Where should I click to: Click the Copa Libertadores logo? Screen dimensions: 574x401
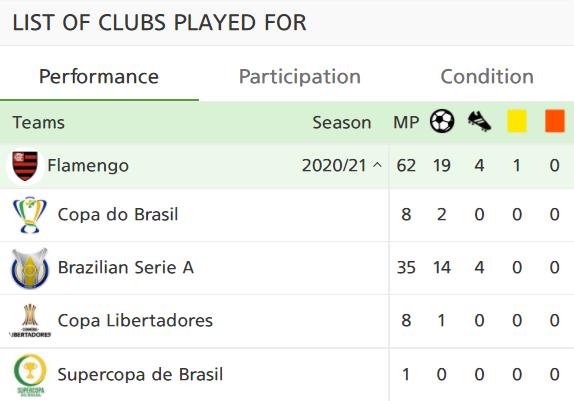30,321
